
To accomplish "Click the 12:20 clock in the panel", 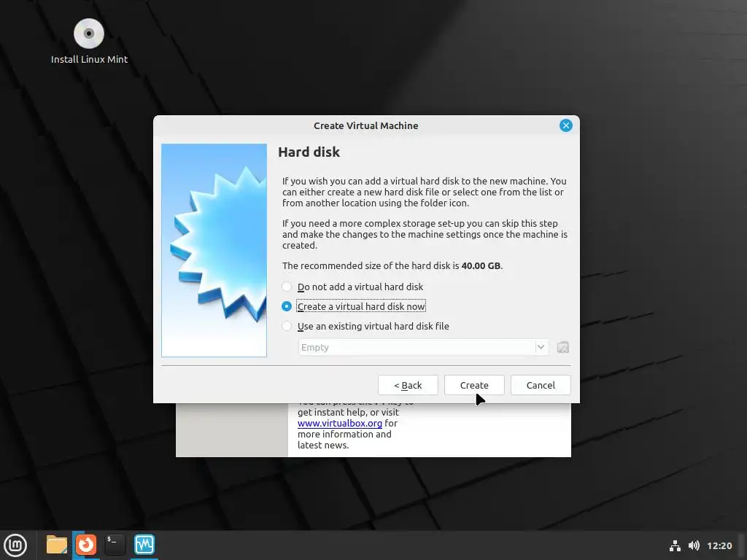I will coord(719,545).
